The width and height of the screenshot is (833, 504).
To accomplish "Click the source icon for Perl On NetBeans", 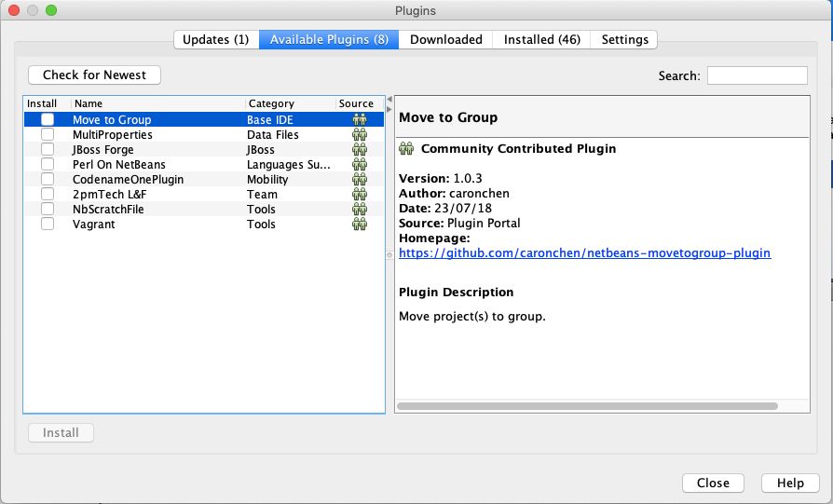I will pyautogui.click(x=360, y=164).
